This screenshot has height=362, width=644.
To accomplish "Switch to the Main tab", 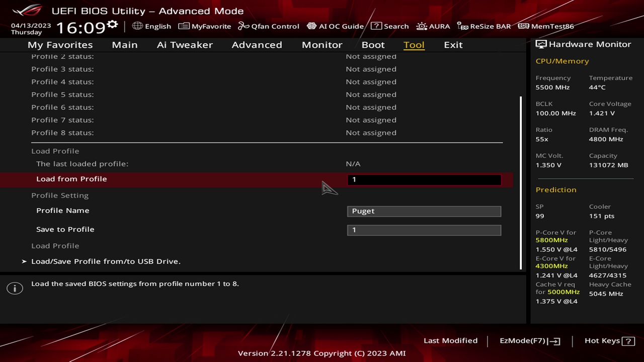I will 125,45.
